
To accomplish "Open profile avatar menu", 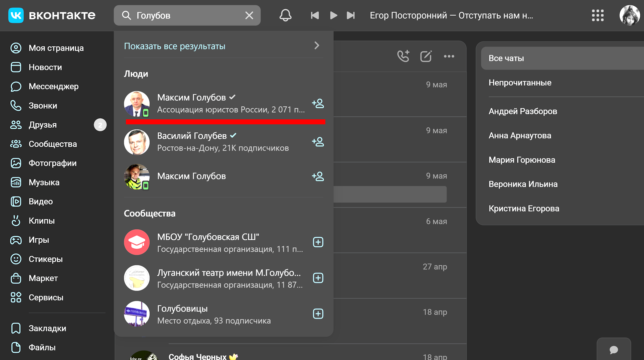I will 629,15.
